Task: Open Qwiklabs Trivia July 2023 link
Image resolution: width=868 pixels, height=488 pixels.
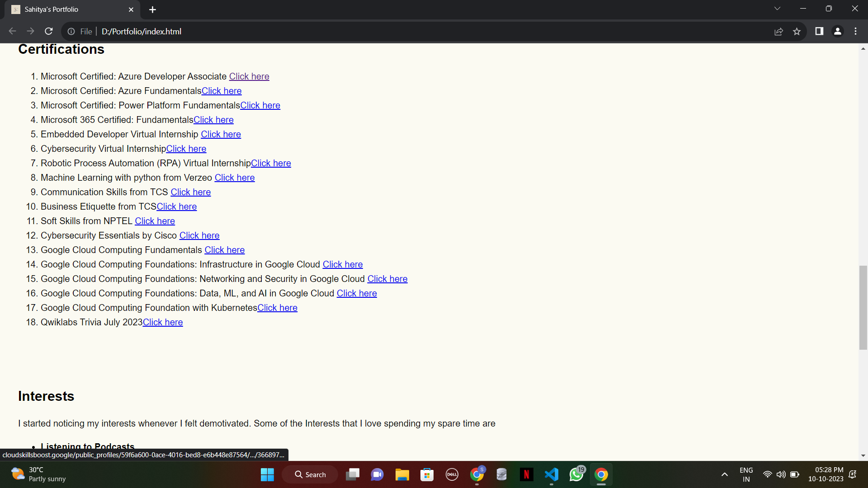Action: (163, 322)
